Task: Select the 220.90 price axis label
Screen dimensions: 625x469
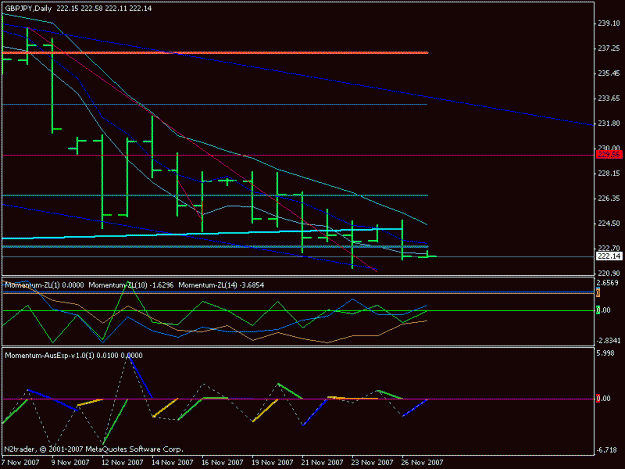Action: pyautogui.click(x=609, y=273)
